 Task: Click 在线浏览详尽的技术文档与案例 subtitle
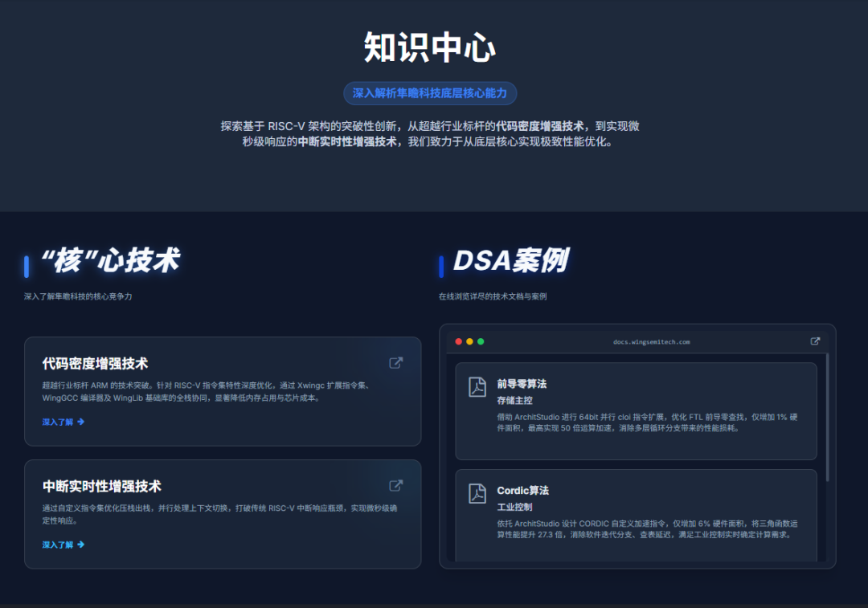tap(493, 296)
